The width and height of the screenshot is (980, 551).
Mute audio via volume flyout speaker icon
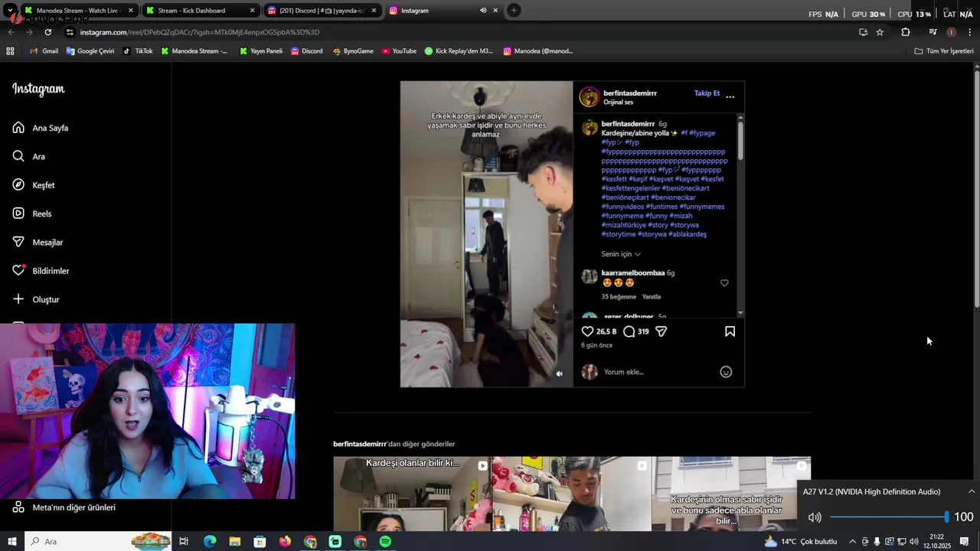pos(815,517)
